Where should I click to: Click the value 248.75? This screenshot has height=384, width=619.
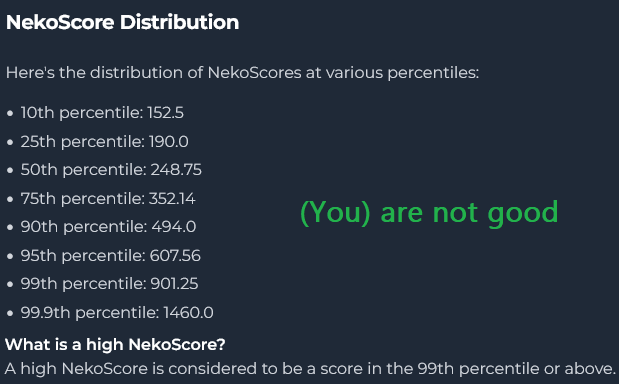click(176, 170)
